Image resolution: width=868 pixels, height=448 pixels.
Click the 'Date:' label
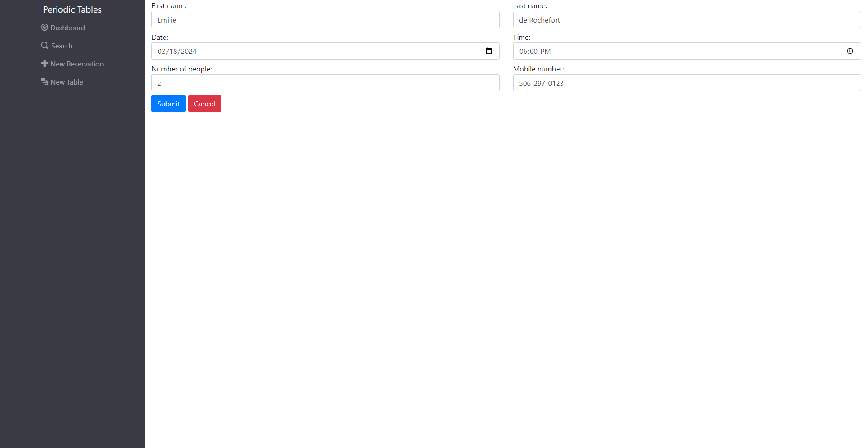[x=160, y=38]
